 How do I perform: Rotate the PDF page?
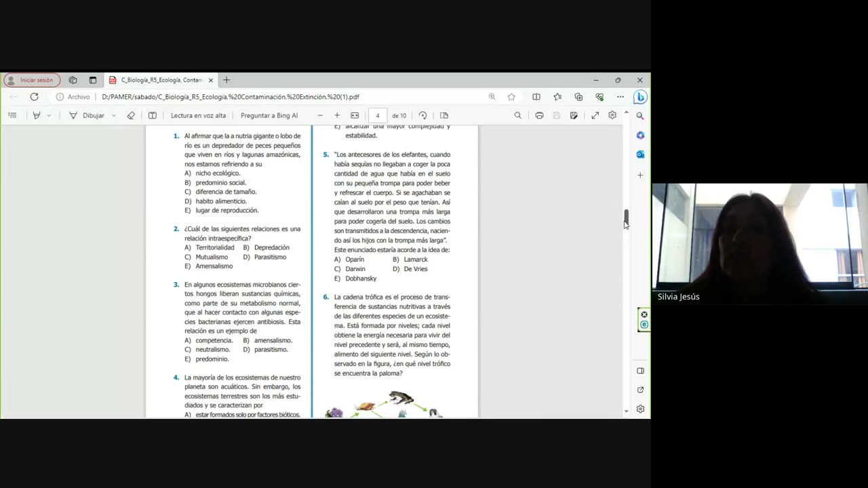click(423, 115)
